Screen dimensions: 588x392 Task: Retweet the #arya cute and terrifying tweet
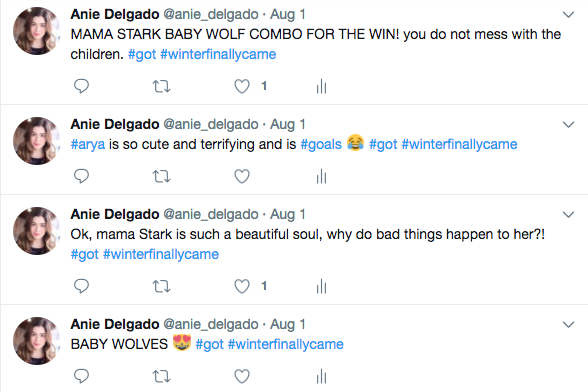point(162,176)
